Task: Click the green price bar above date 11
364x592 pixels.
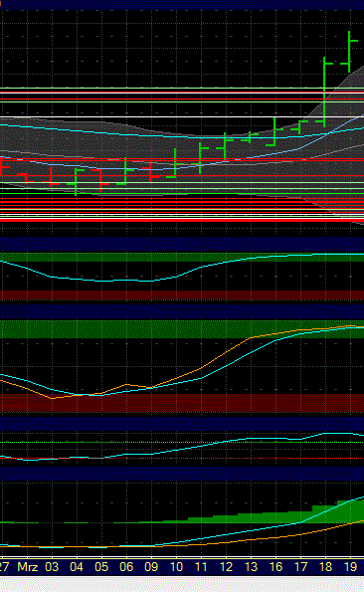Action: pyautogui.click(x=200, y=158)
